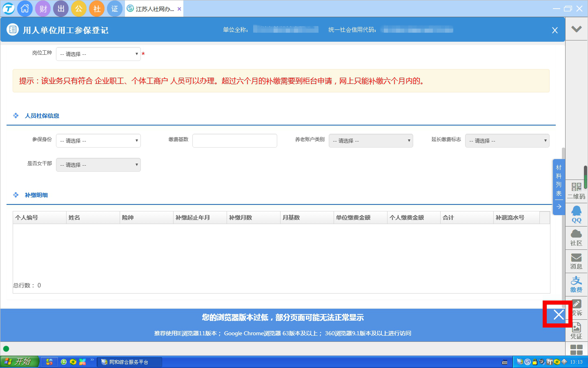Open 缴费 payment in the sidebar

(x=576, y=284)
